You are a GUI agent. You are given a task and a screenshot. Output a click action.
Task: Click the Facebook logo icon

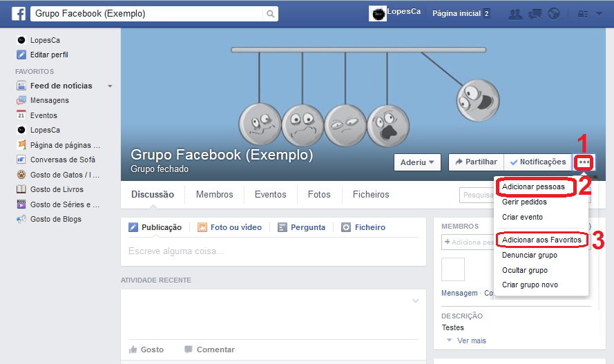19,14
